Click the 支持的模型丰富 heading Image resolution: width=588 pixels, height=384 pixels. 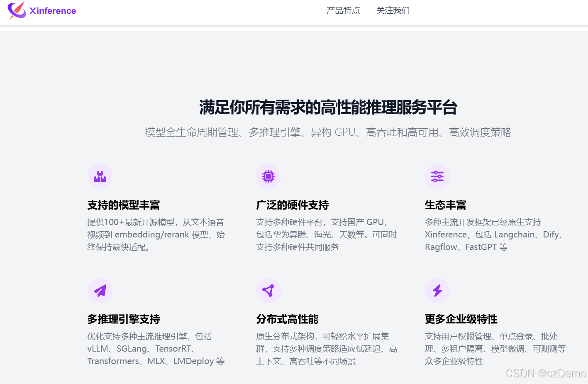(124, 205)
